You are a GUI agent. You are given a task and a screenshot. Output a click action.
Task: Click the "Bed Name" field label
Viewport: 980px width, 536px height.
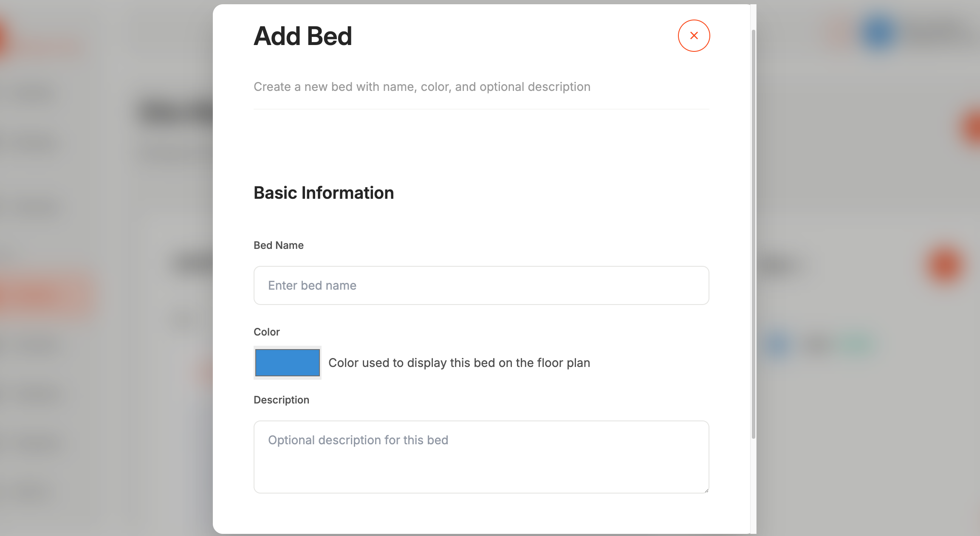pos(278,245)
